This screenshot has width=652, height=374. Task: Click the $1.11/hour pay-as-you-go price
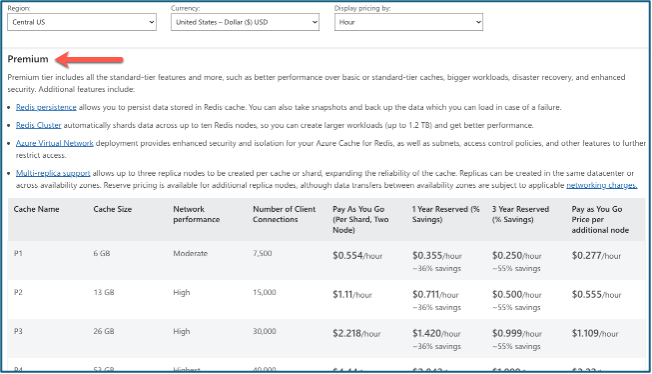coord(352,295)
